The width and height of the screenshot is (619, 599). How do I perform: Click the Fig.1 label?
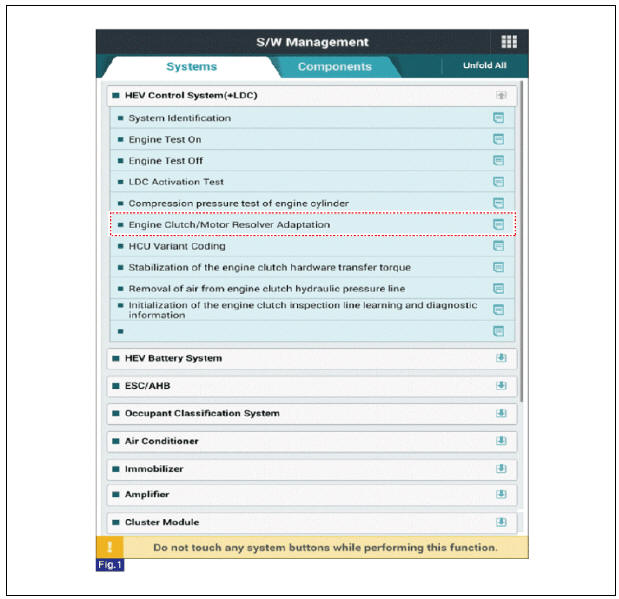coord(110,565)
